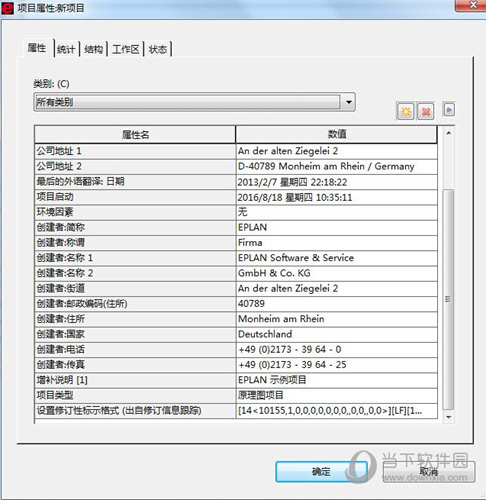This screenshot has height=500, width=486.
Task: Select the 项目启动 property row
Action: (x=236, y=197)
